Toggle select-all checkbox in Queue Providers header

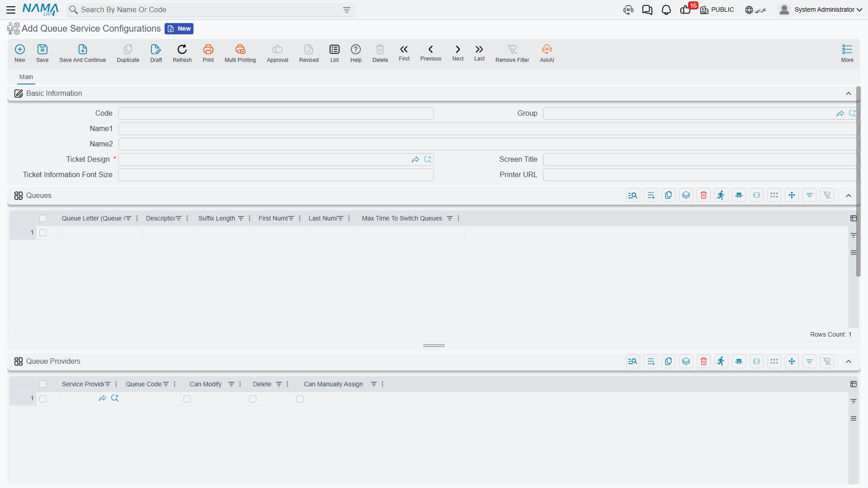coord(43,384)
